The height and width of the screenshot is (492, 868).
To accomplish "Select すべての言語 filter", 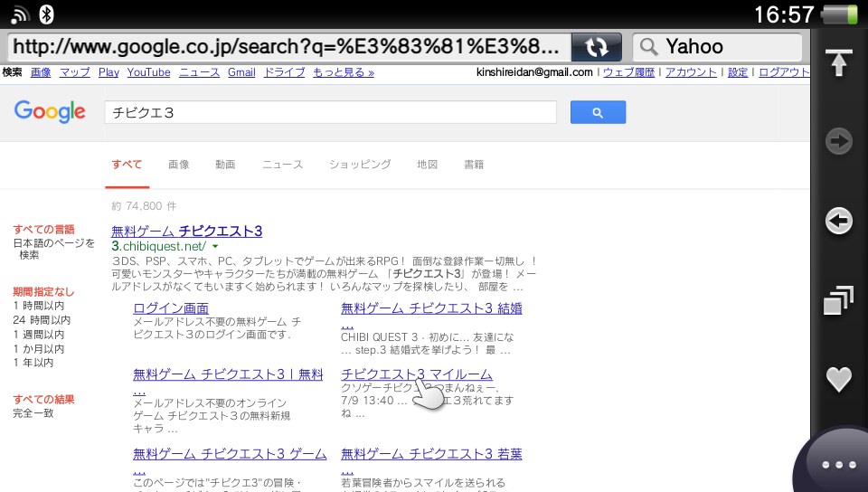I will click(x=43, y=229).
